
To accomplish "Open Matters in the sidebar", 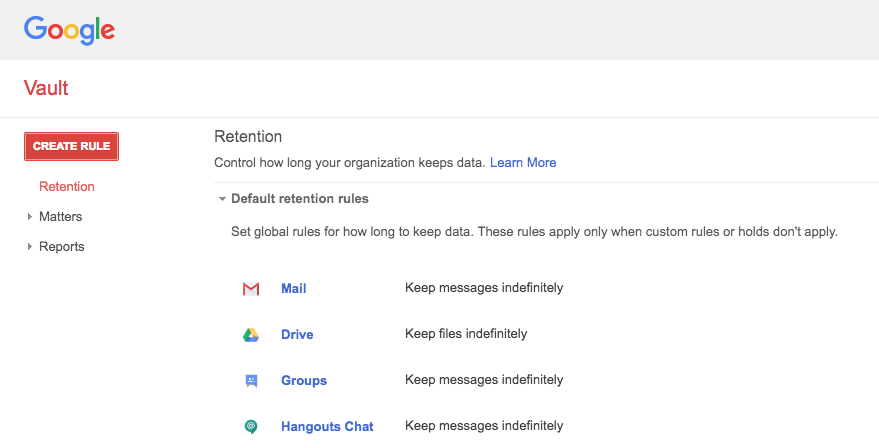I will click(60, 216).
